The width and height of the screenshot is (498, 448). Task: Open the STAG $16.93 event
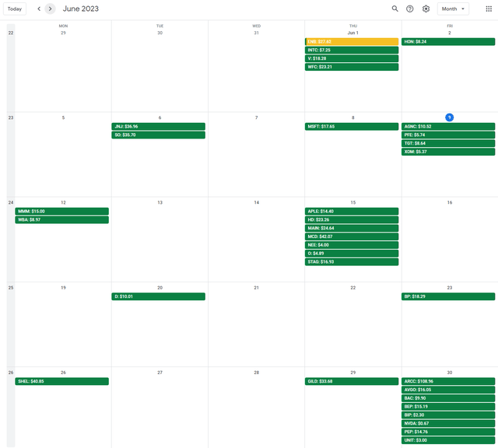coord(352,262)
